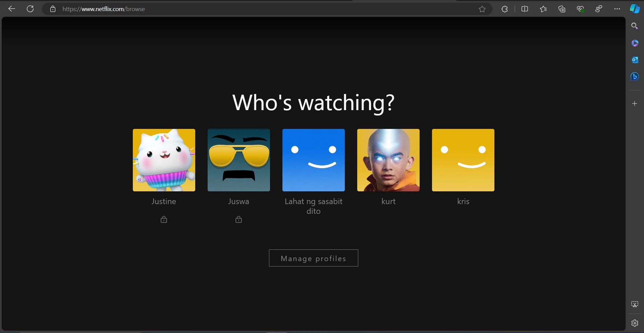Open Browser essentials heart icon
644x333 pixels.
click(580, 9)
